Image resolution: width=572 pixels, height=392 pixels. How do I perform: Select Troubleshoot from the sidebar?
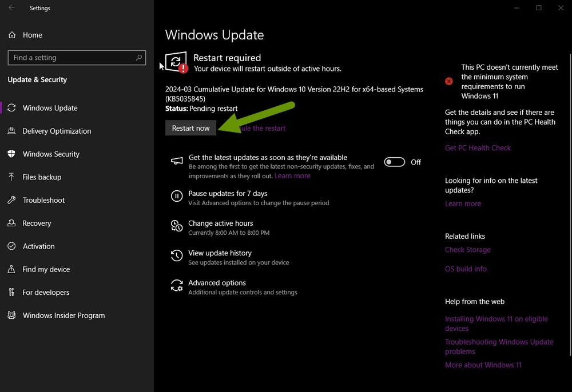[42, 200]
